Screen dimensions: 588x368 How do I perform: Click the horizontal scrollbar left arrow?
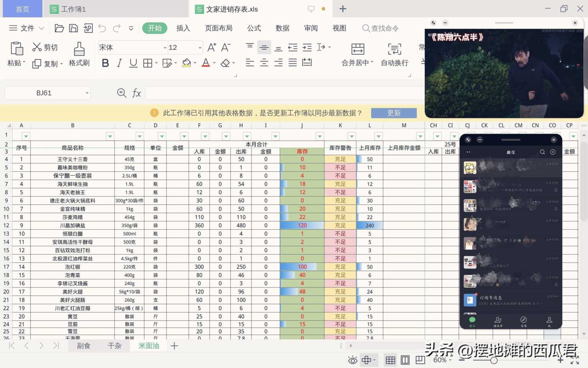click(x=351, y=346)
